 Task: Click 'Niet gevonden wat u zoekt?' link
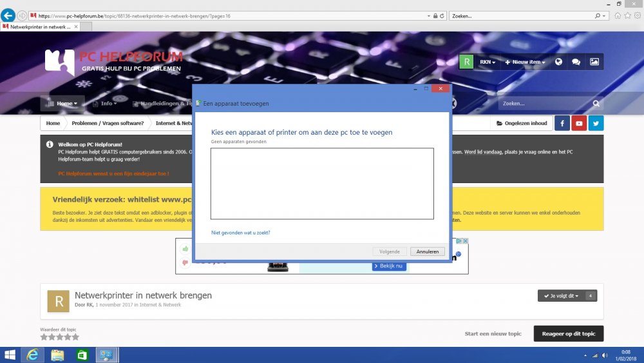[241, 233]
